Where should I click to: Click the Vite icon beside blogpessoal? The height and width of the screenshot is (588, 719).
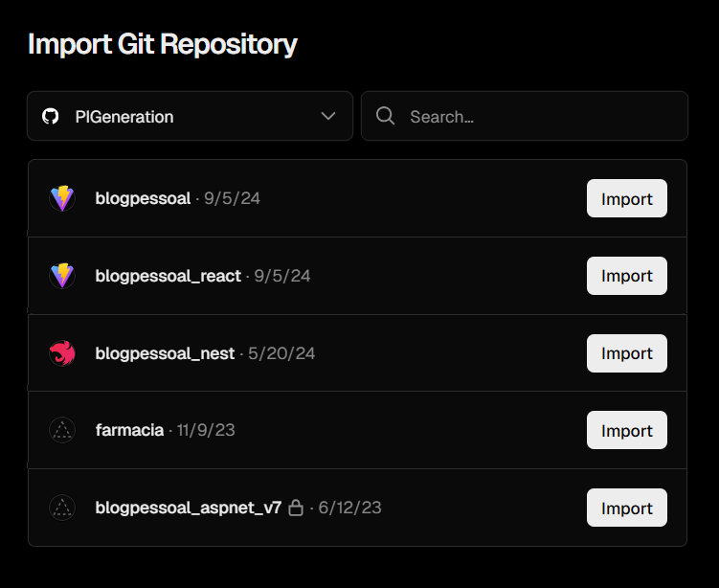tap(62, 199)
